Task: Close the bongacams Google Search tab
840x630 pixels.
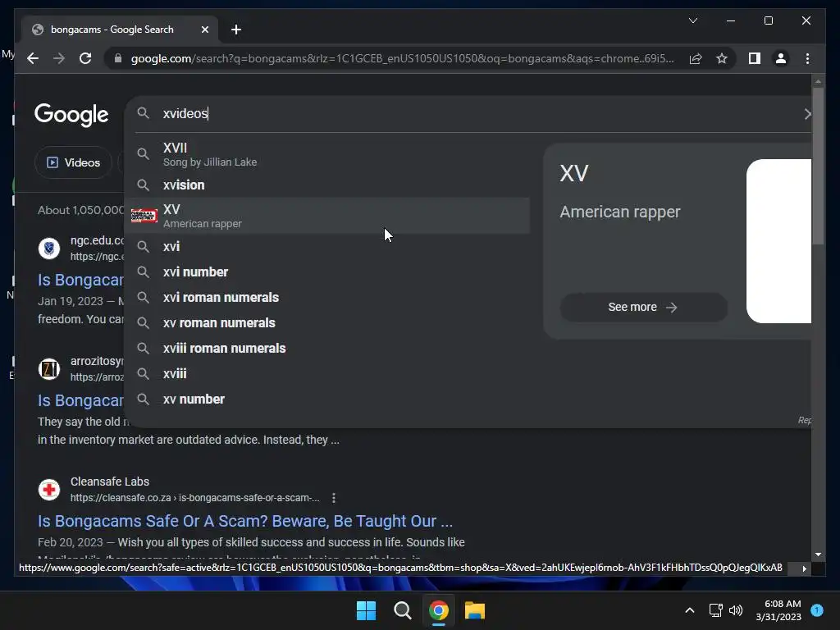Action: pyautogui.click(x=204, y=30)
